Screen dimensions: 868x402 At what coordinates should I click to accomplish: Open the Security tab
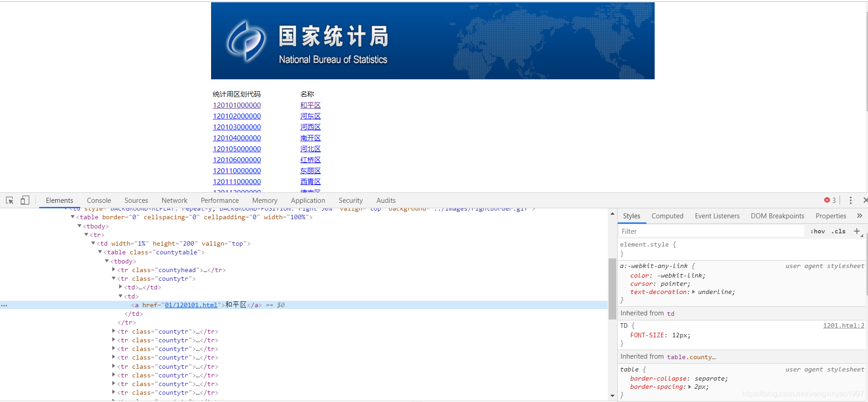point(351,201)
